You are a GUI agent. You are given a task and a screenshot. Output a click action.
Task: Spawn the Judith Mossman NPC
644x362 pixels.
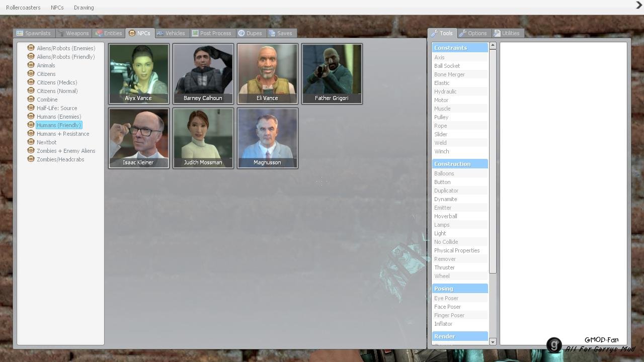click(203, 138)
